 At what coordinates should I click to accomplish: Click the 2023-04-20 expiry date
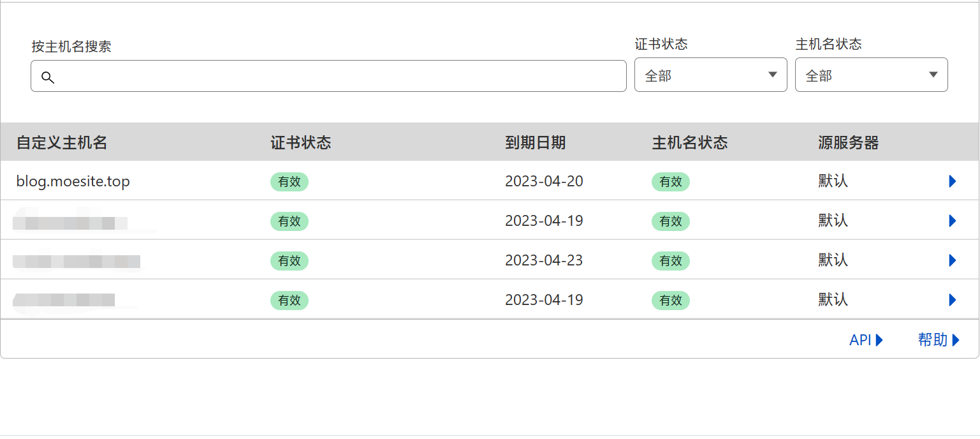coord(544,181)
